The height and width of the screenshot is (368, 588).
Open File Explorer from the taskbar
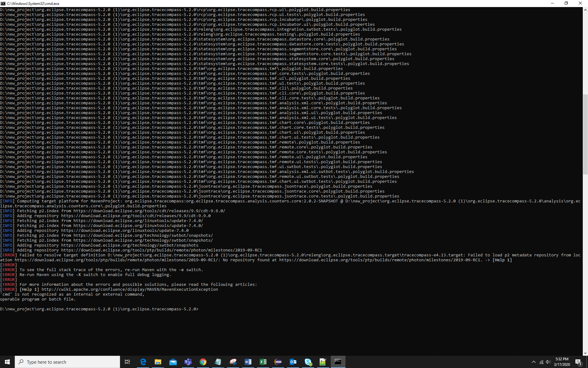click(158, 362)
